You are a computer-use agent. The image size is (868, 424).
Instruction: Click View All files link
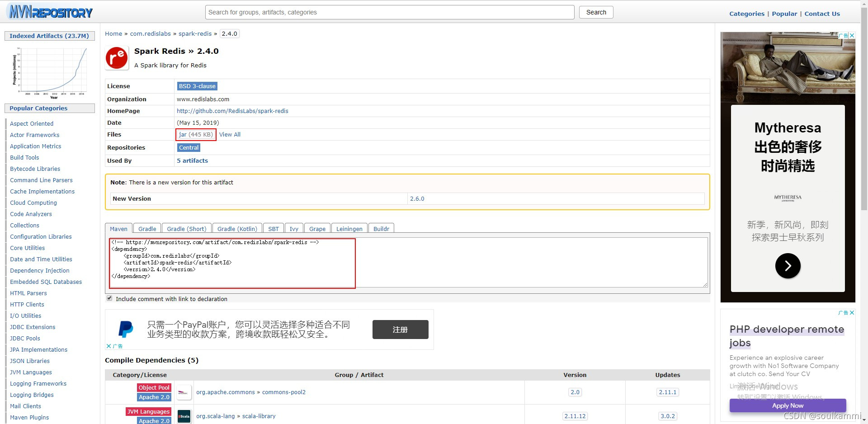(230, 134)
